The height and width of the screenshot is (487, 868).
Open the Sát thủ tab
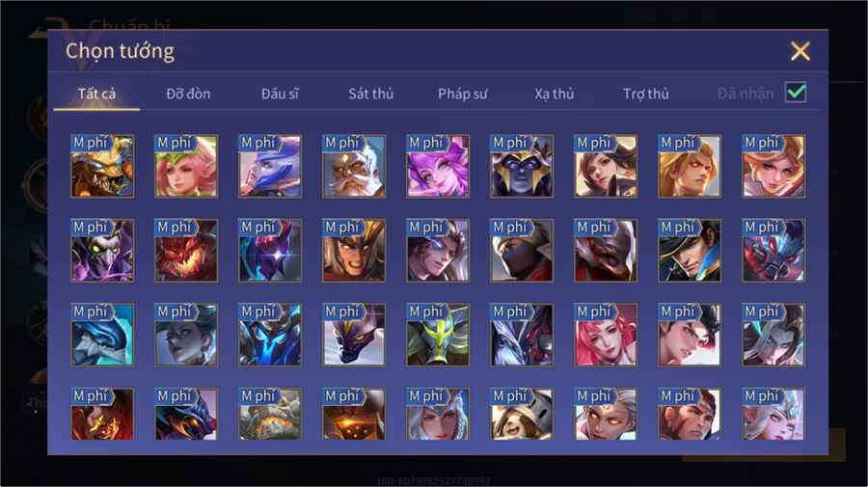tap(371, 94)
